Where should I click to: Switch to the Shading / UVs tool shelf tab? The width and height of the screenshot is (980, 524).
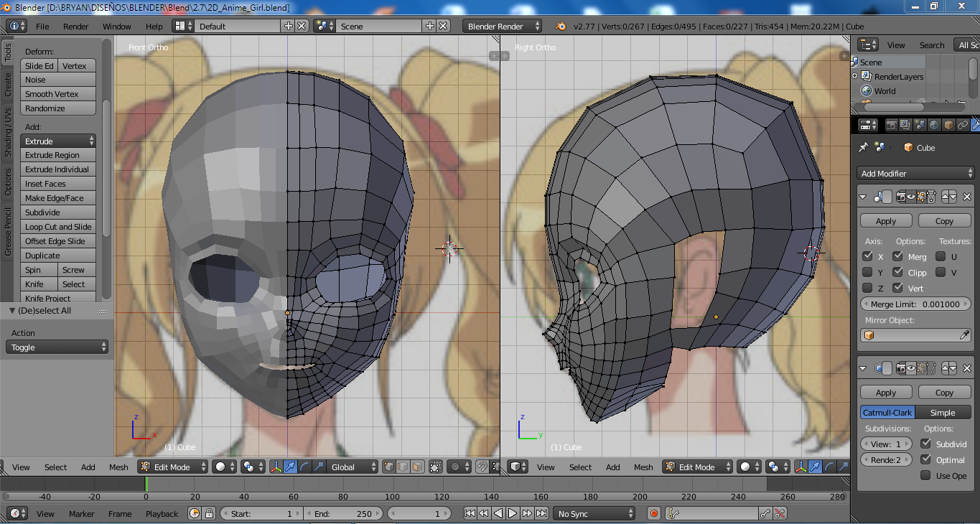click(8, 132)
